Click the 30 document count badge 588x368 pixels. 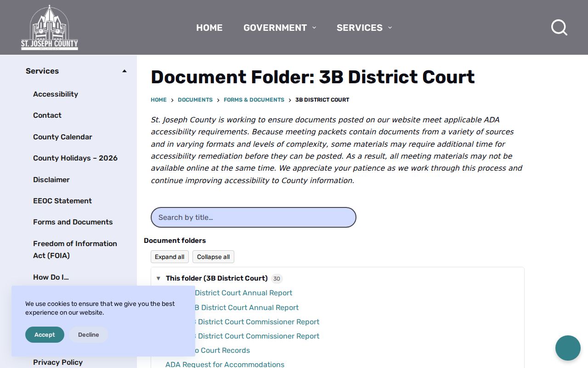(277, 279)
